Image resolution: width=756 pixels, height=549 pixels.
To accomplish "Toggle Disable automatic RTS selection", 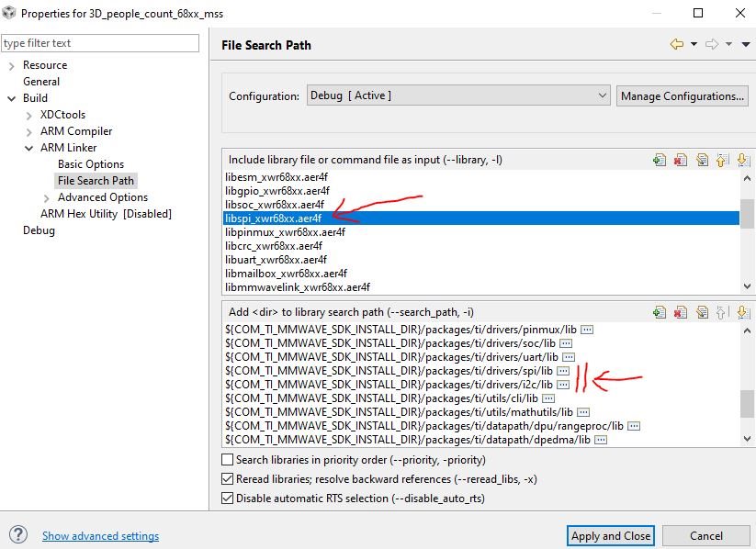I will 227,499.
